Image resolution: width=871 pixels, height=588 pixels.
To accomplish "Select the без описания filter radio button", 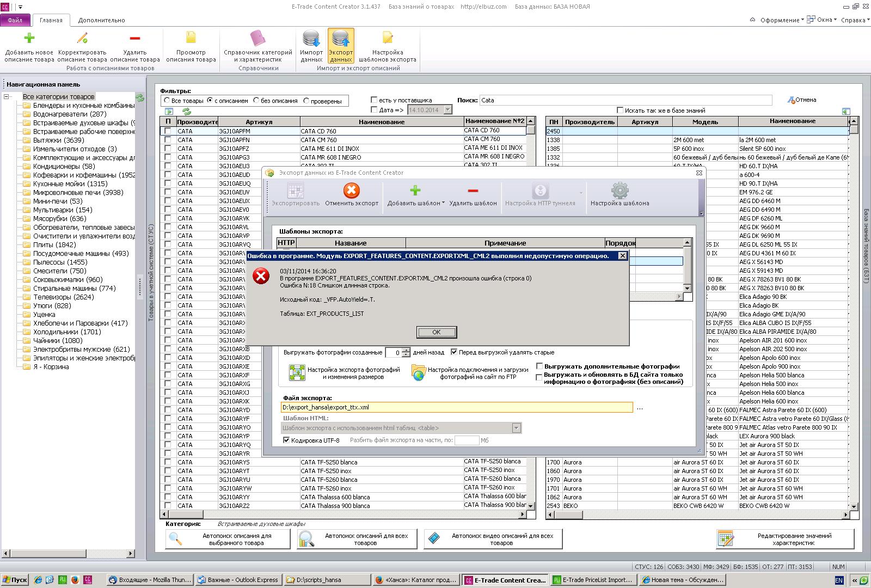I will pyautogui.click(x=256, y=101).
